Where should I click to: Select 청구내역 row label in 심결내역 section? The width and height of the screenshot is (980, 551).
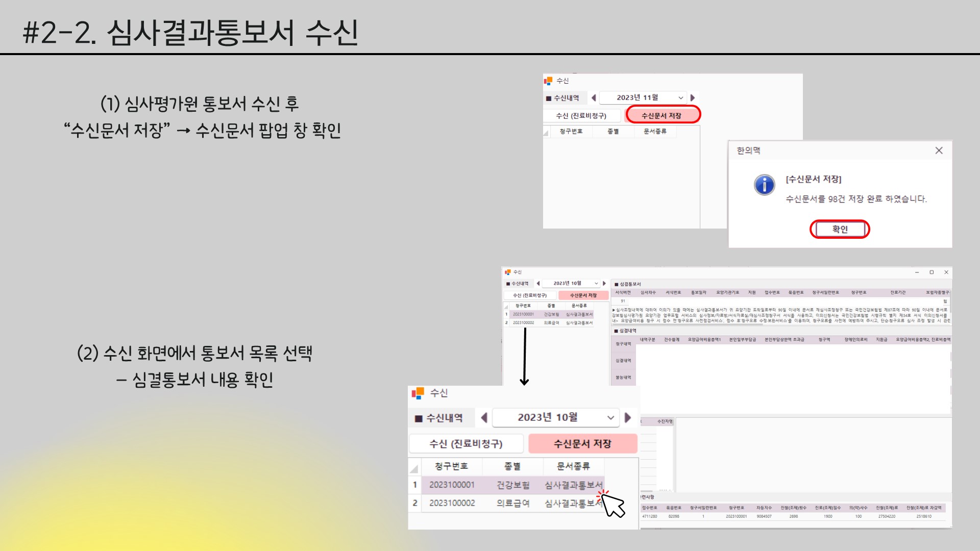coord(623,344)
